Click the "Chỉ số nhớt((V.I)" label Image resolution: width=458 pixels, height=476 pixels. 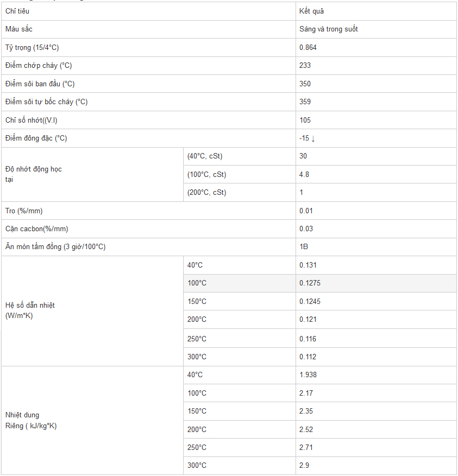point(31,120)
